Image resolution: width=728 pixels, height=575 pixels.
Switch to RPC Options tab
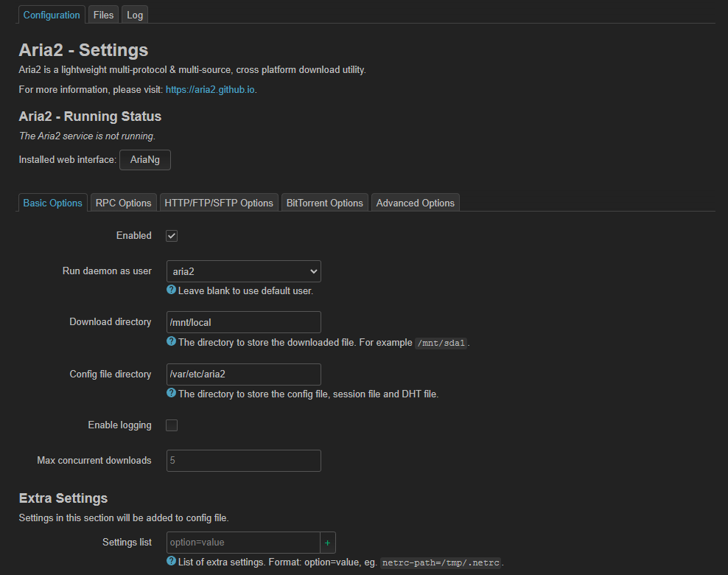(x=124, y=203)
